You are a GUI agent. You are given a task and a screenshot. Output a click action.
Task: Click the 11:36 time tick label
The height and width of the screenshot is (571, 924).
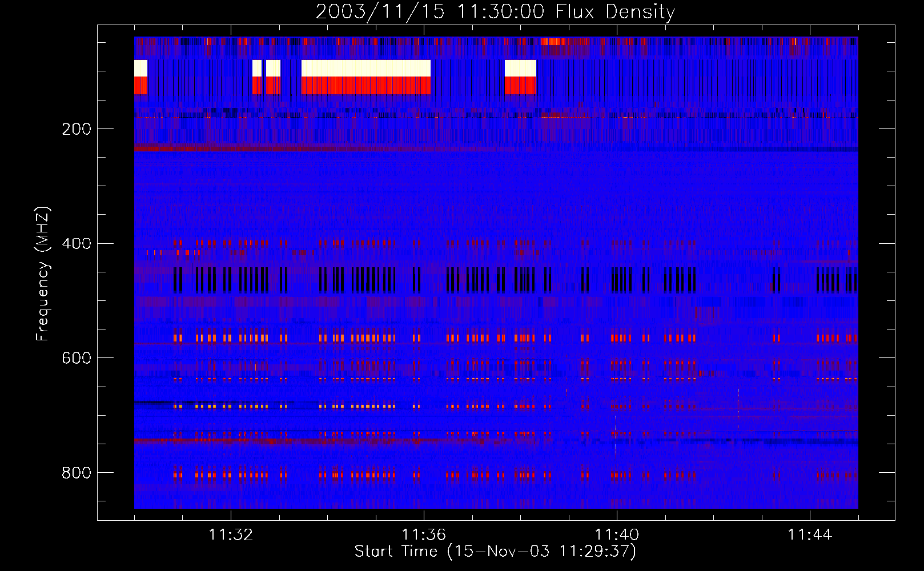tap(424, 534)
